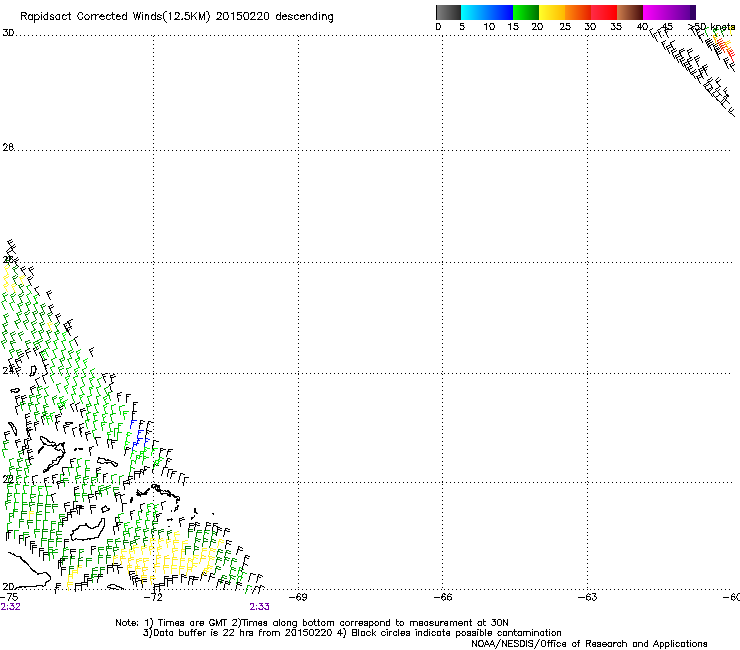
Task: Click the blue 10-15 knots color segment
Action: [x=500, y=12]
